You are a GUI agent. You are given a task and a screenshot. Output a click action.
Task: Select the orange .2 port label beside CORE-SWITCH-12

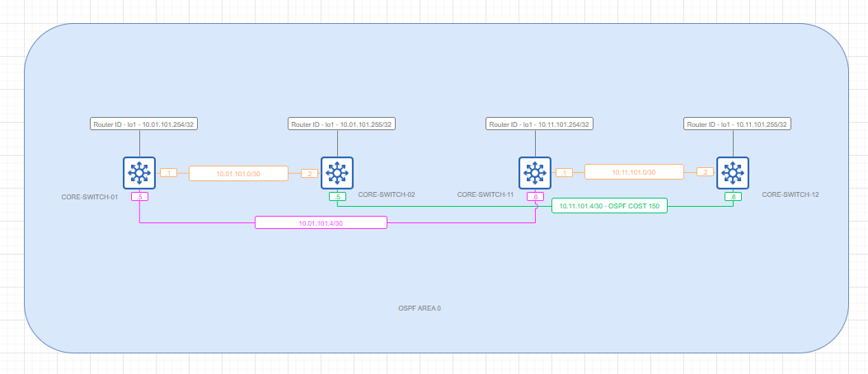[x=705, y=172]
